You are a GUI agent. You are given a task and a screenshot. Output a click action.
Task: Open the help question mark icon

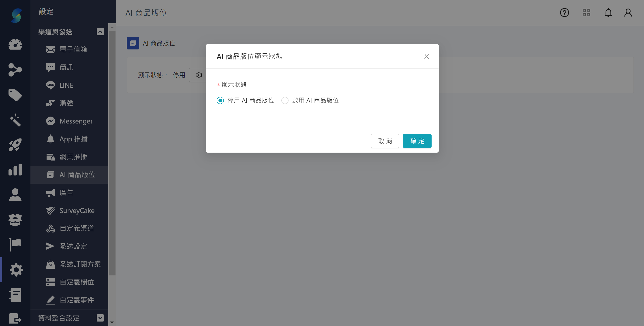564,13
